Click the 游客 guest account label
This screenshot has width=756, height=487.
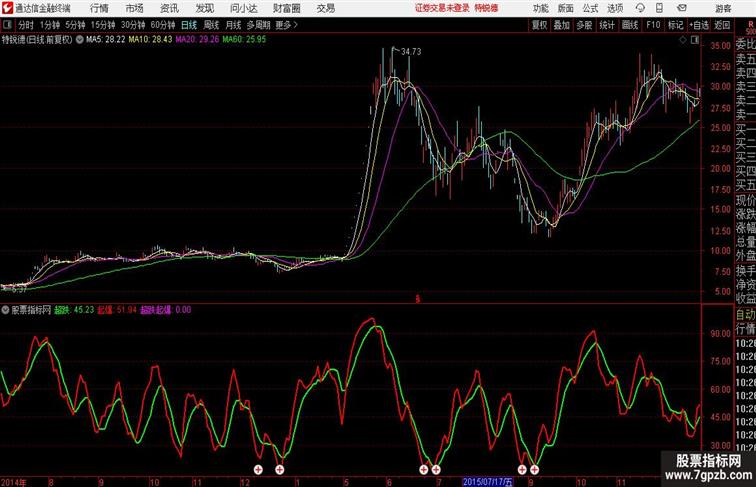723,8
